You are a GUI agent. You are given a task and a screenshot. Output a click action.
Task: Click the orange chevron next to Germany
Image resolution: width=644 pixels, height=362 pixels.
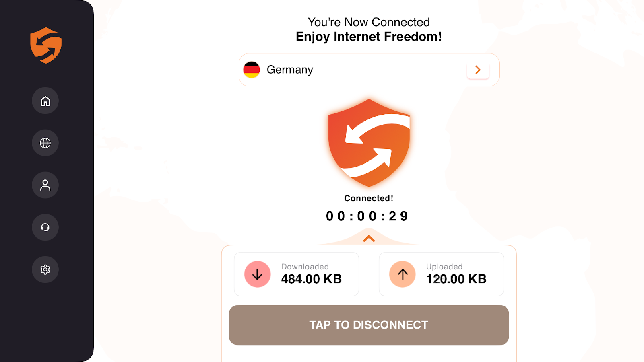(478, 70)
